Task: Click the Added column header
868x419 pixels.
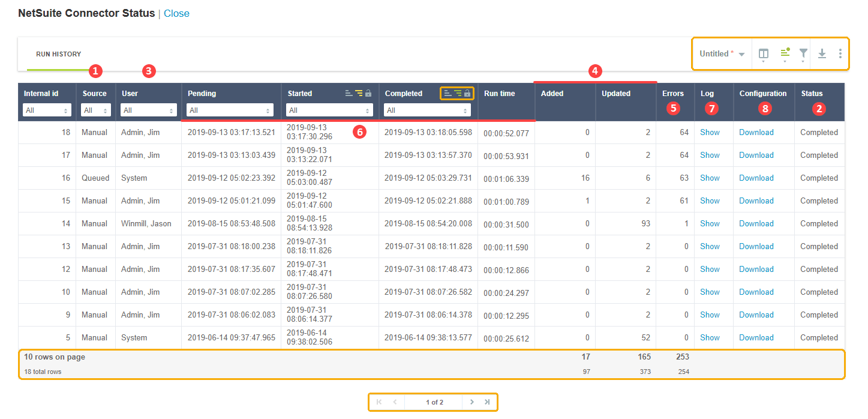Action: [x=552, y=94]
